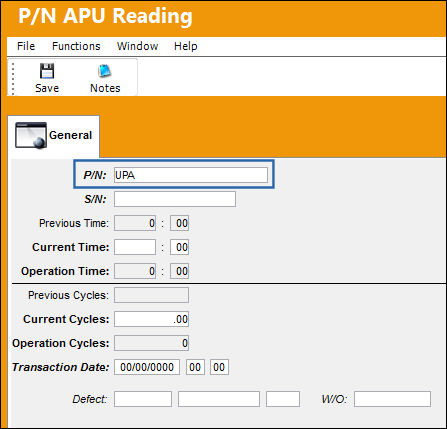This screenshot has height=429, width=447.
Task: Click the Transaction Date minute field
Action: click(219, 367)
